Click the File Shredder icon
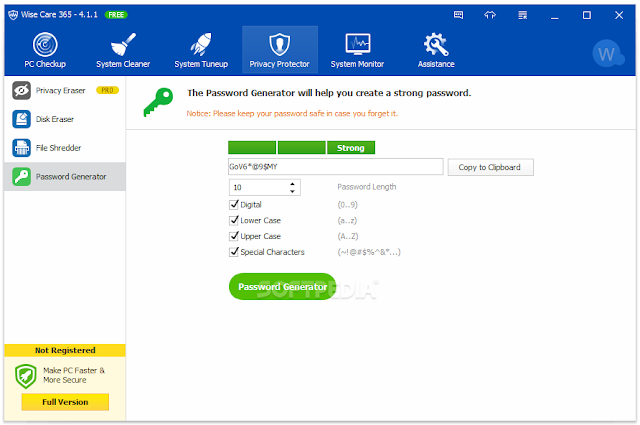 (x=21, y=148)
